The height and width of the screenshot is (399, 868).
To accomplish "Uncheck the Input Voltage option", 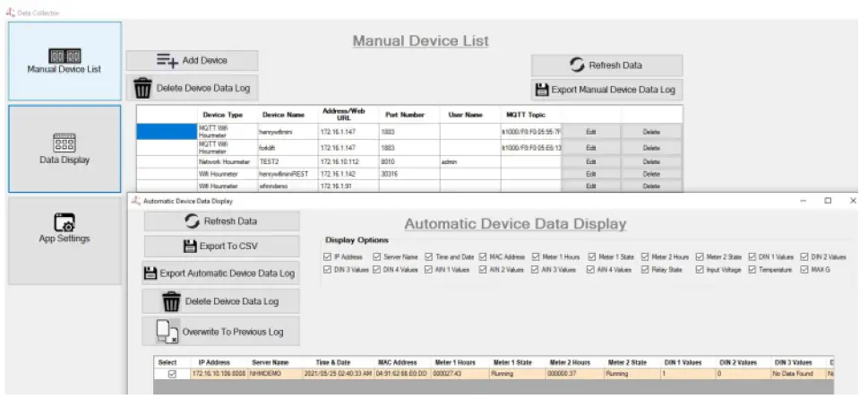I will click(700, 270).
